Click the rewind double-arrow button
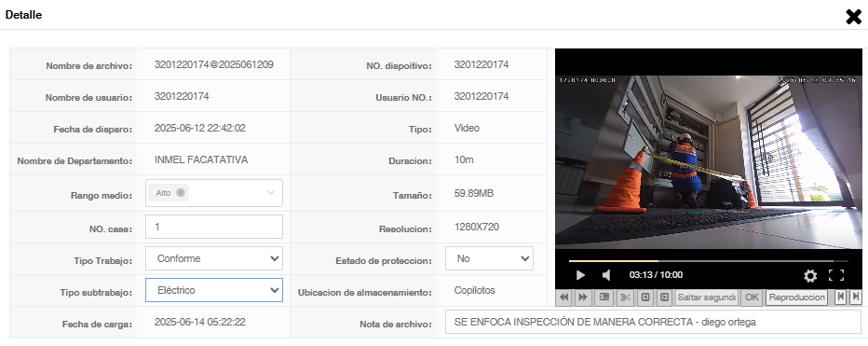The width and height of the screenshot is (868, 346). pyautogui.click(x=564, y=298)
